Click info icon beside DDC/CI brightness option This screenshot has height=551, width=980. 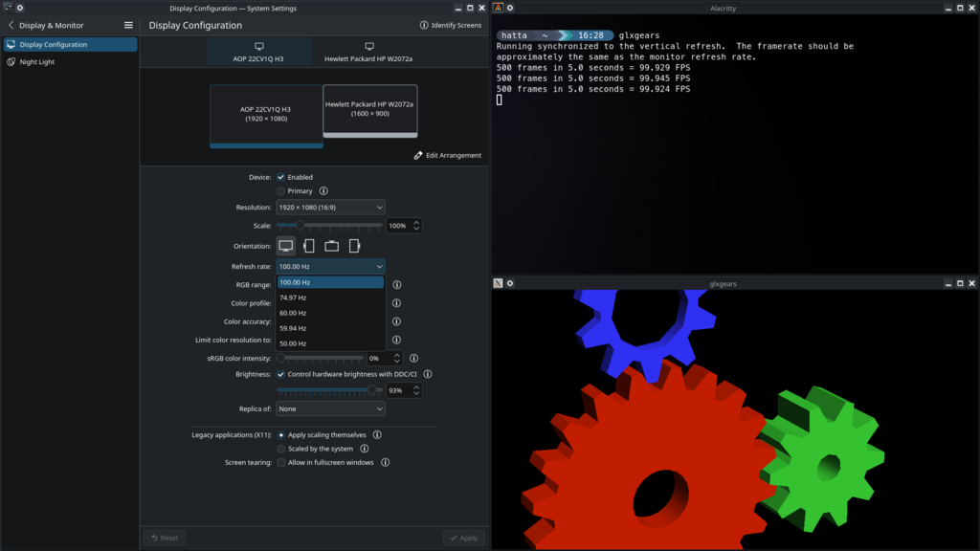[428, 374]
